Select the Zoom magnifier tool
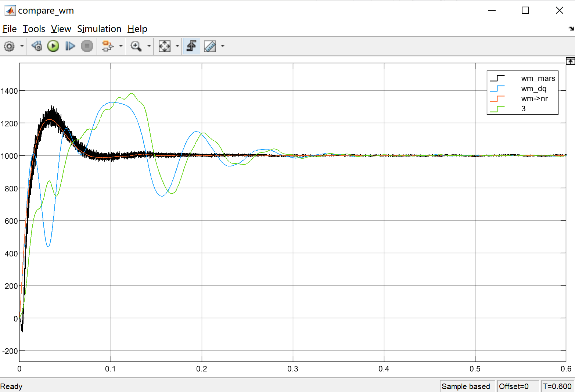The image size is (575, 392). tap(136, 46)
